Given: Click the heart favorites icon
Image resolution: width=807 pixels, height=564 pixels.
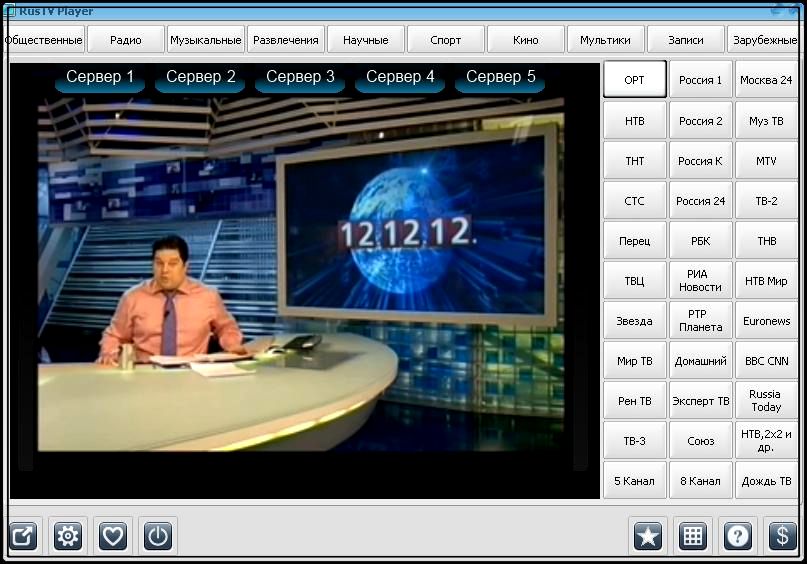Looking at the screenshot, I should [x=113, y=536].
